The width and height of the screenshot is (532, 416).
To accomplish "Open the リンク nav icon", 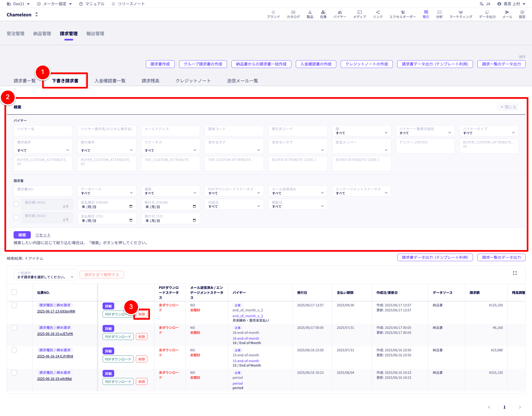I will (x=378, y=14).
